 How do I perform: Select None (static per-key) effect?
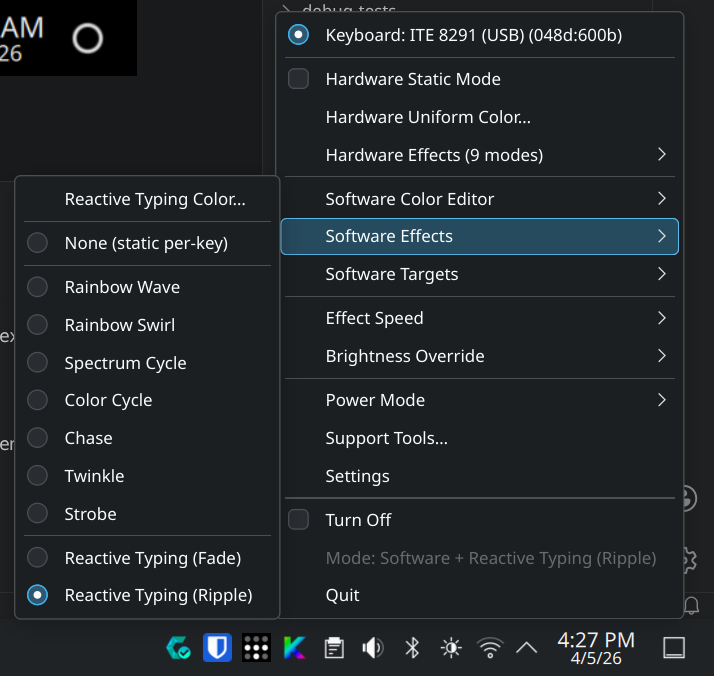pos(147,243)
